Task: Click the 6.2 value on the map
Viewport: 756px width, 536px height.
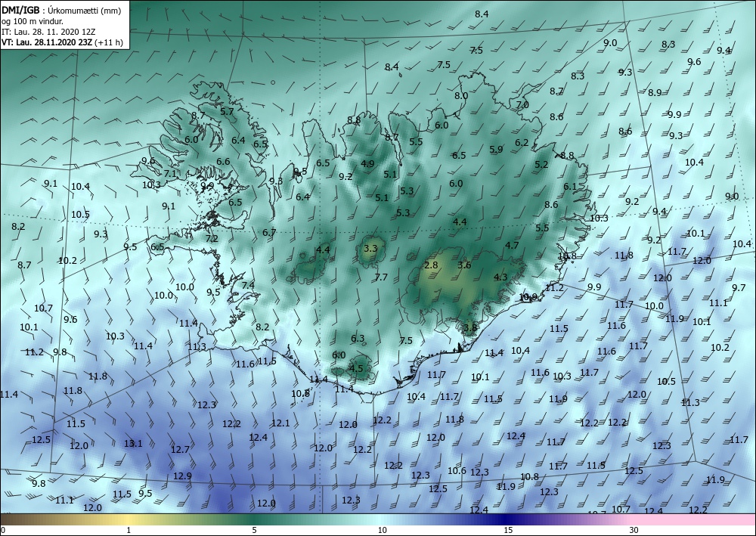Action: click(522, 143)
